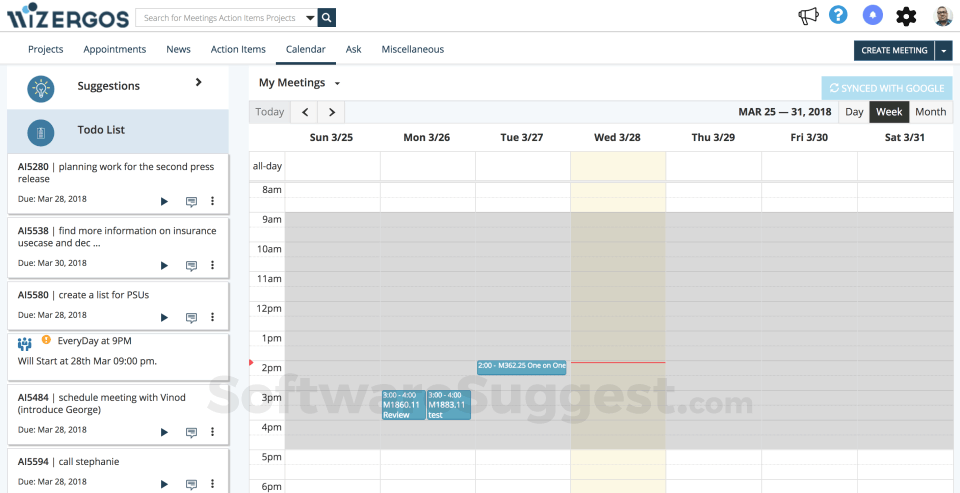Start action item AI5280 with play icon
The height and width of the screenshot is (493, 960).
tap(165, 201)
